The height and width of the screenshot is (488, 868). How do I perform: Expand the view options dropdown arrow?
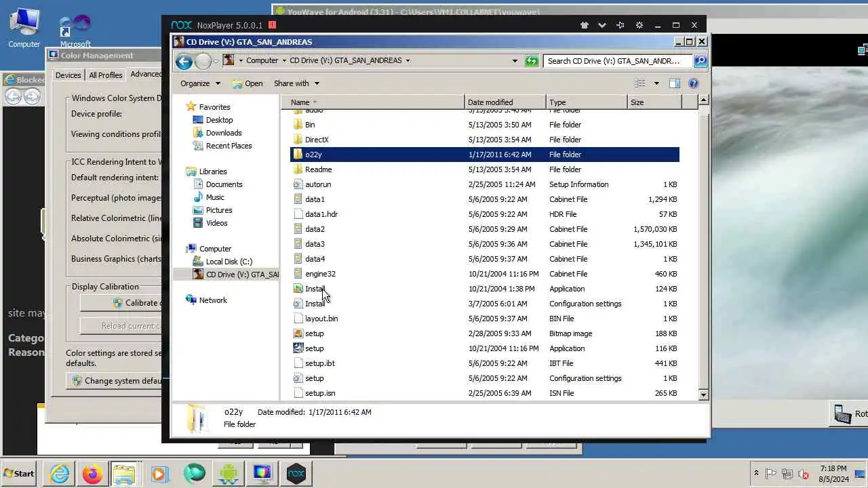click(x=656, y=83)
